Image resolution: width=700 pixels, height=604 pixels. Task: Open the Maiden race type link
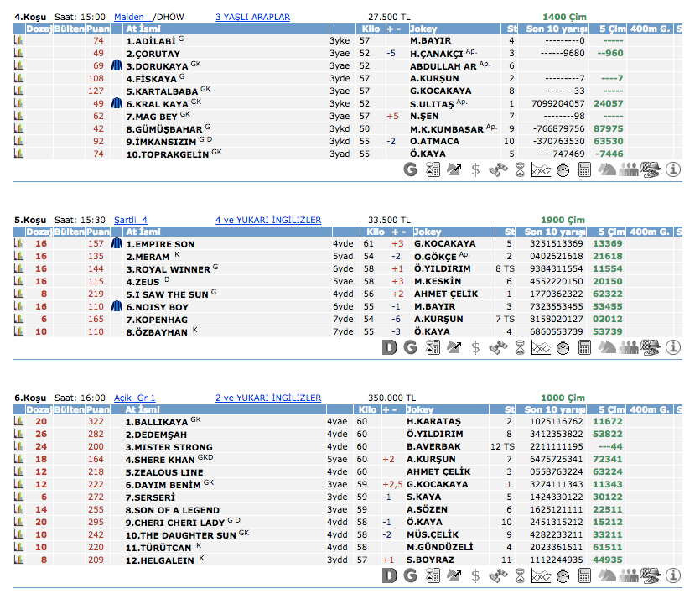coord(129,17)
